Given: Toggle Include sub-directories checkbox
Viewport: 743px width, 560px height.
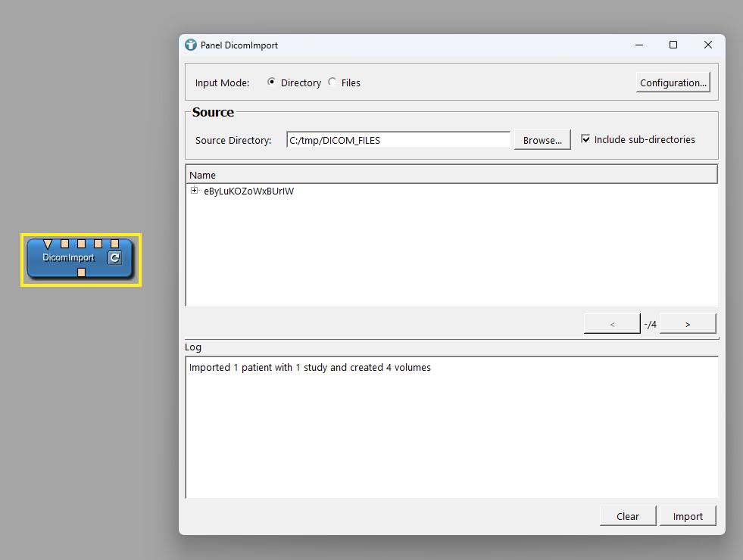Looking at the screenshot, I should (585, 139).
